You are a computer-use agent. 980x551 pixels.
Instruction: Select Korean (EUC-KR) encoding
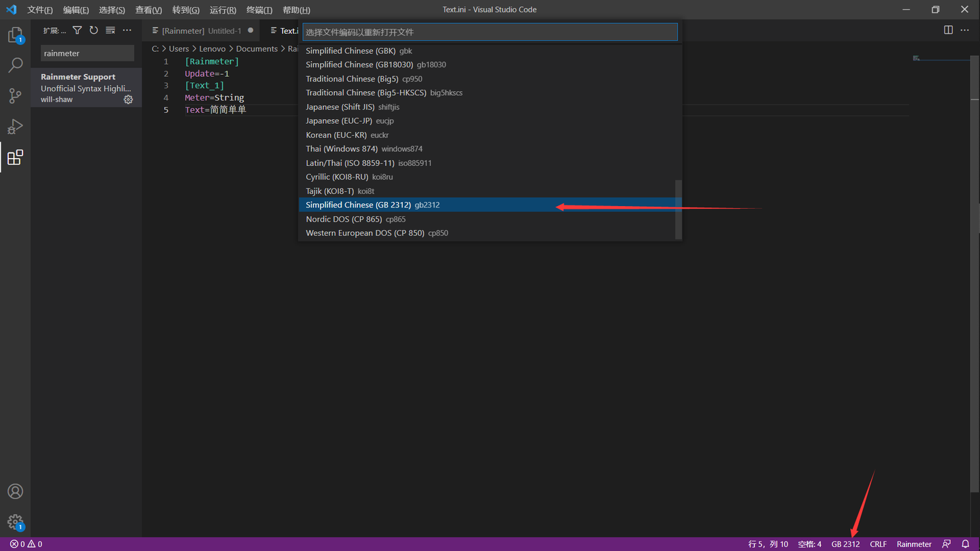490,135
